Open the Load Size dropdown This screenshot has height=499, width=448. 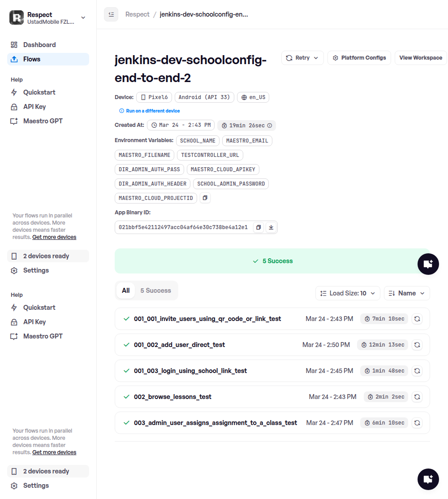348,293
